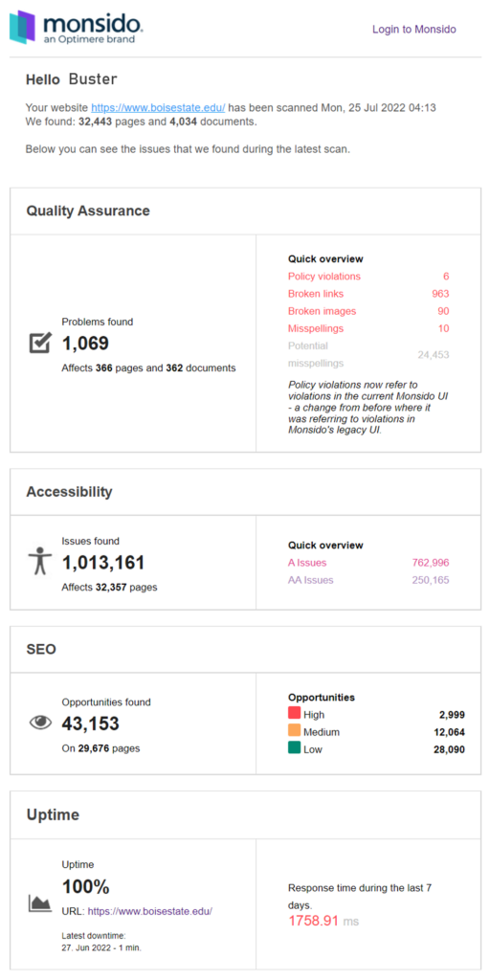
Task: Click the Policy violations entry
Action: pos(324,277)
